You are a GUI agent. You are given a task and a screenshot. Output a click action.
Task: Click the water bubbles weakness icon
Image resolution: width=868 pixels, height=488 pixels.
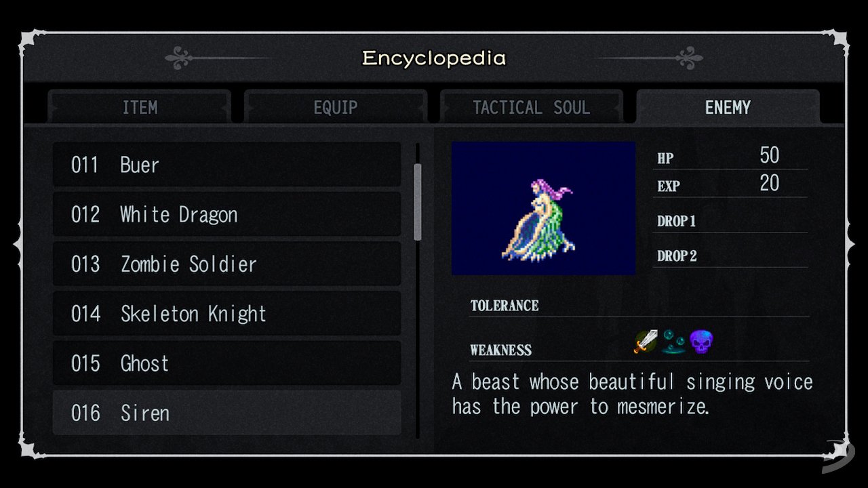click(674, 342)
